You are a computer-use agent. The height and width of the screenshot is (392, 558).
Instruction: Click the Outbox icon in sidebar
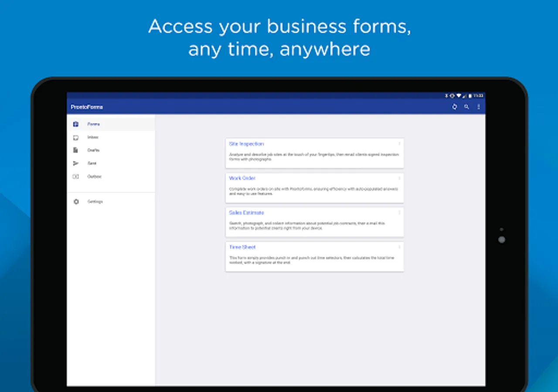point(76,176)
